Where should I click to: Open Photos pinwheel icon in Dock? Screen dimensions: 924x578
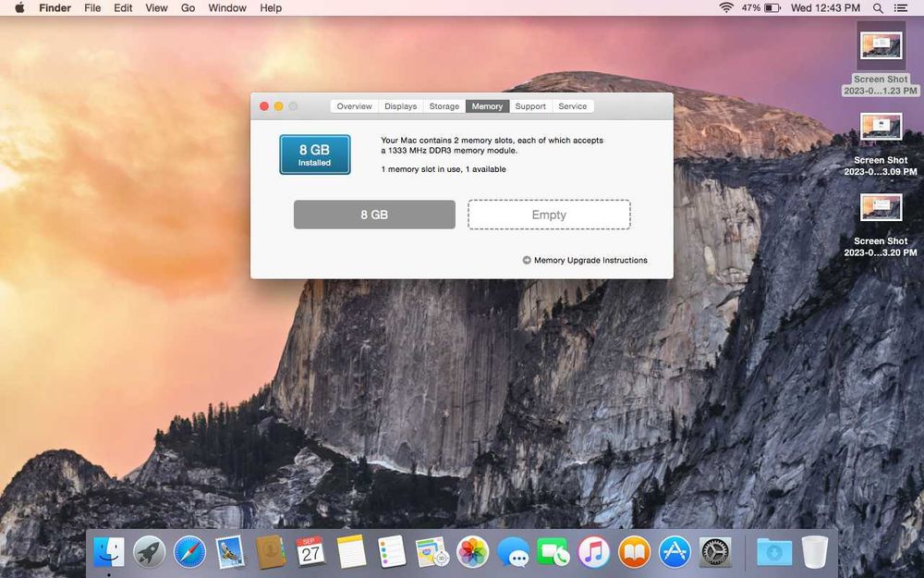tap(472, 552)
